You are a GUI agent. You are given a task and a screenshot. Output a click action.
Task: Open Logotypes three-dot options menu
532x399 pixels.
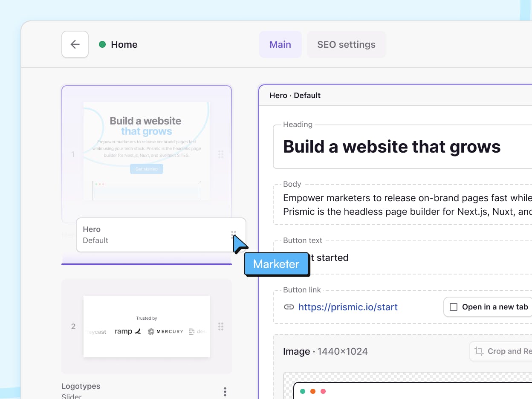pyautogui.click(x=225, y=391)
